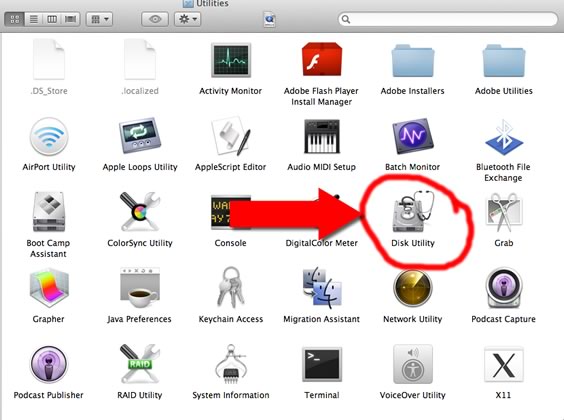This screenshot has width=564, height=420.
Task: Select the .DS_Store file
Action: click(x=49, y=59)
